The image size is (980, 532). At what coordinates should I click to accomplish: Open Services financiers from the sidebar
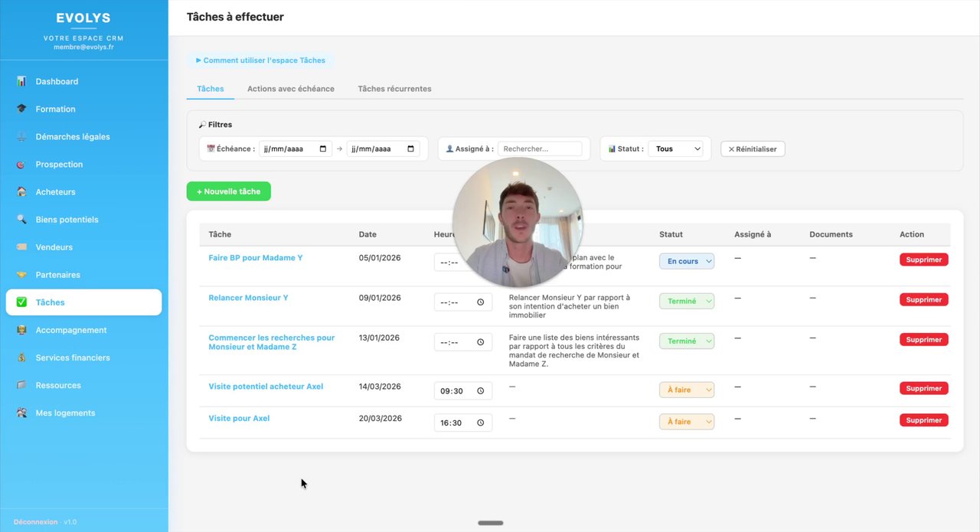(x=83, y=357)
